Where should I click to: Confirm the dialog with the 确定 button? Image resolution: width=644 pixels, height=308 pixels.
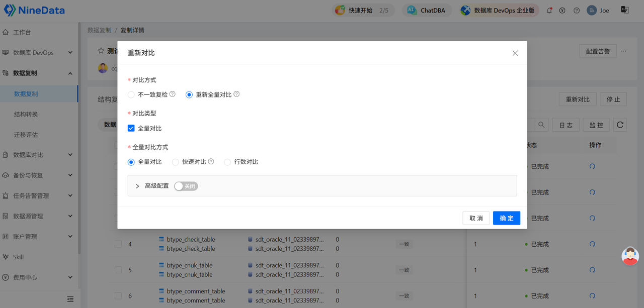tap(507, 218)
